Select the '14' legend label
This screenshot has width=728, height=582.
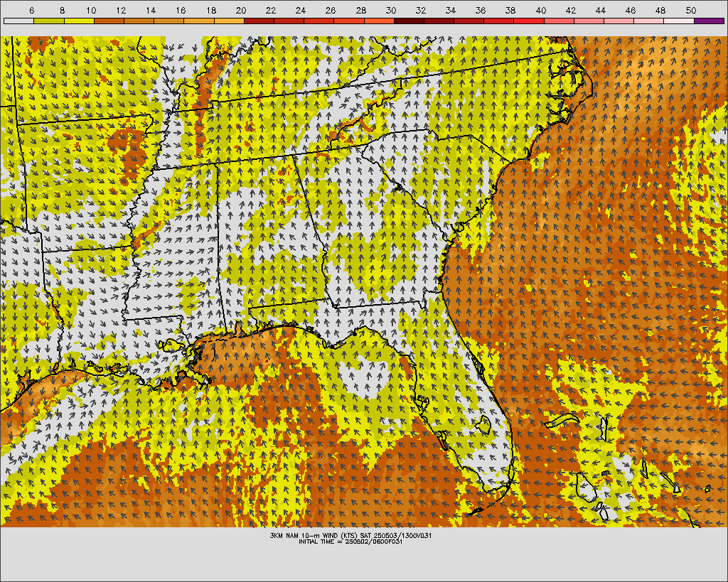tap(151, 10)
